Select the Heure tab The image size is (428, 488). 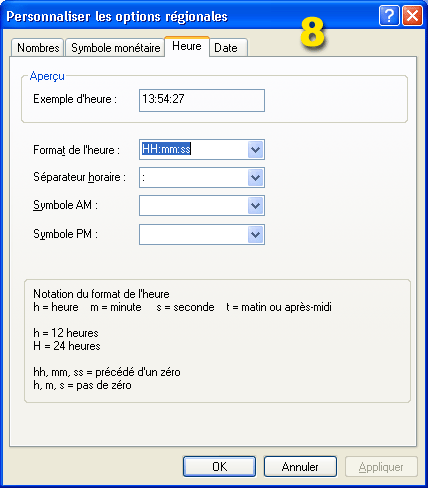pyautogui.click(x=187, y=46)
